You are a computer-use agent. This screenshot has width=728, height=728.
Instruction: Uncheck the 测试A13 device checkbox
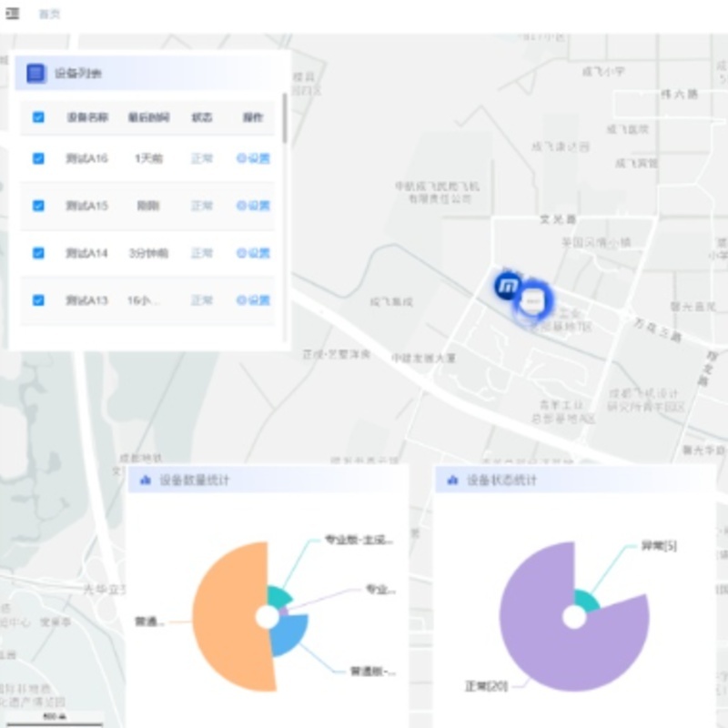click(x=38, y=300)
